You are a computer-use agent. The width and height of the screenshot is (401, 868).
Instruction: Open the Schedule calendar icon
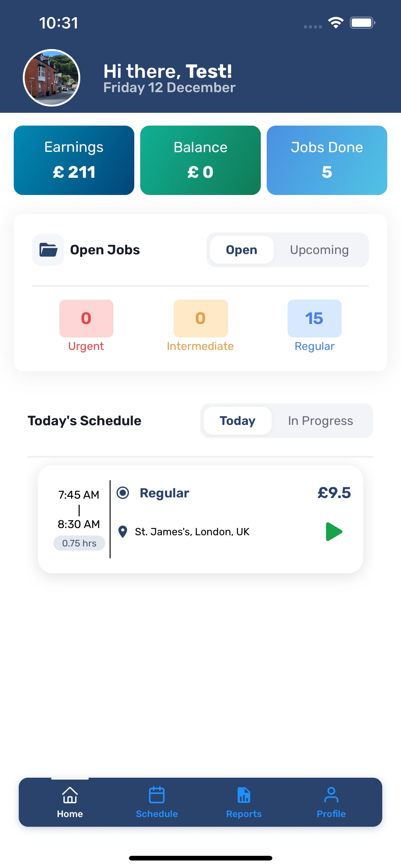coord(156,795)
